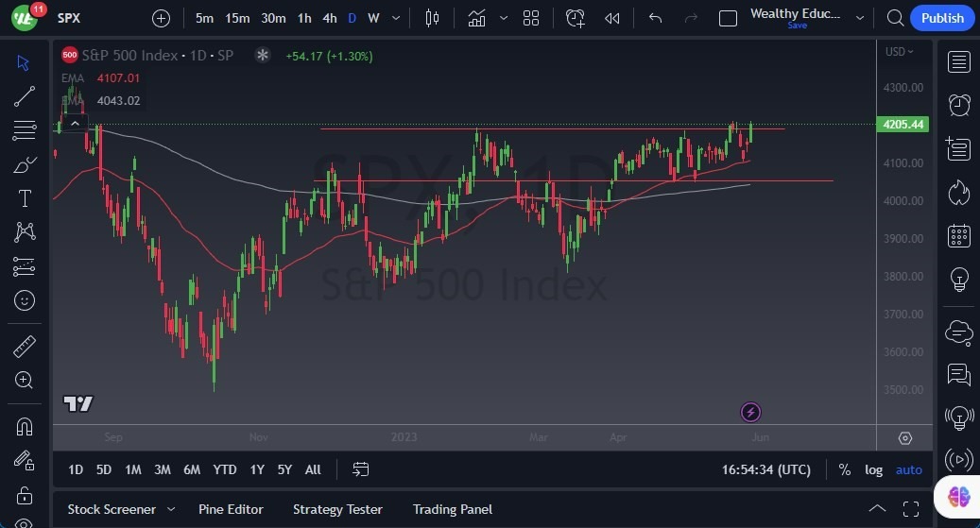The height and width of the screenshot is (528, 980).
Task: Open the alerts panel alarm clock
Action: 959,105
